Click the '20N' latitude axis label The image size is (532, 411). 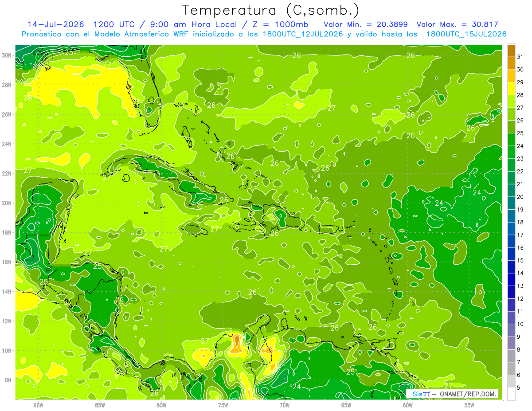click(7, 203)
